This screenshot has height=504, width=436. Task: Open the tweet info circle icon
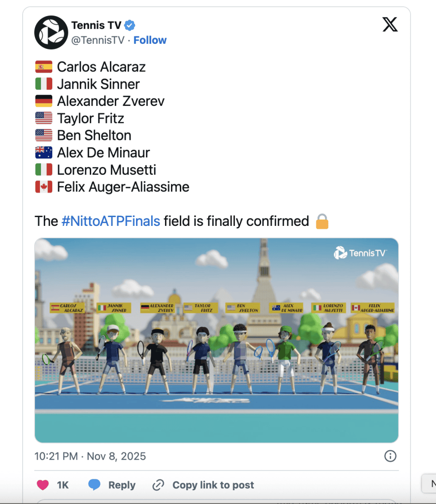[x=390, y=456]
